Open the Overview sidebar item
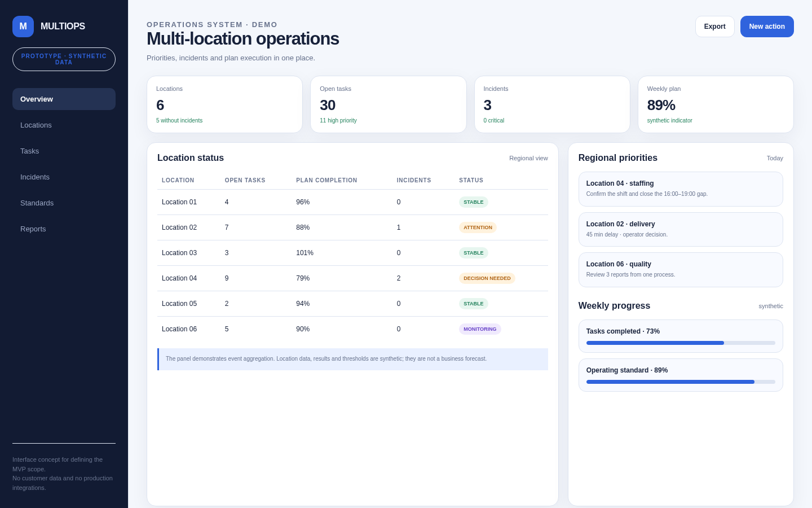 (64, 99)
